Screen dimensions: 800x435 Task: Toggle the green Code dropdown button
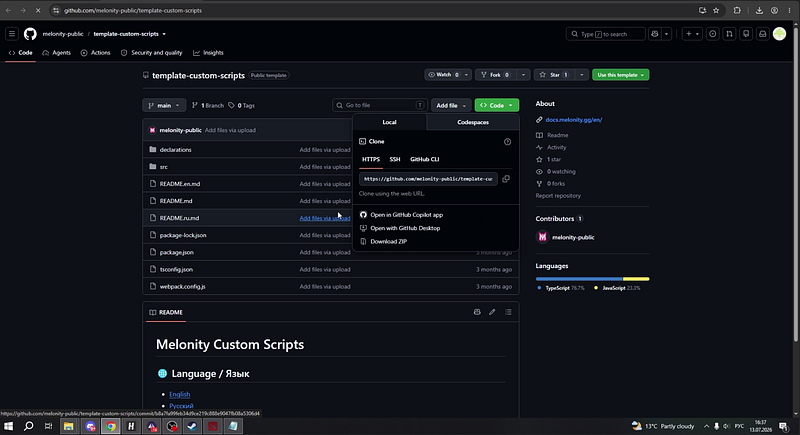496,106
